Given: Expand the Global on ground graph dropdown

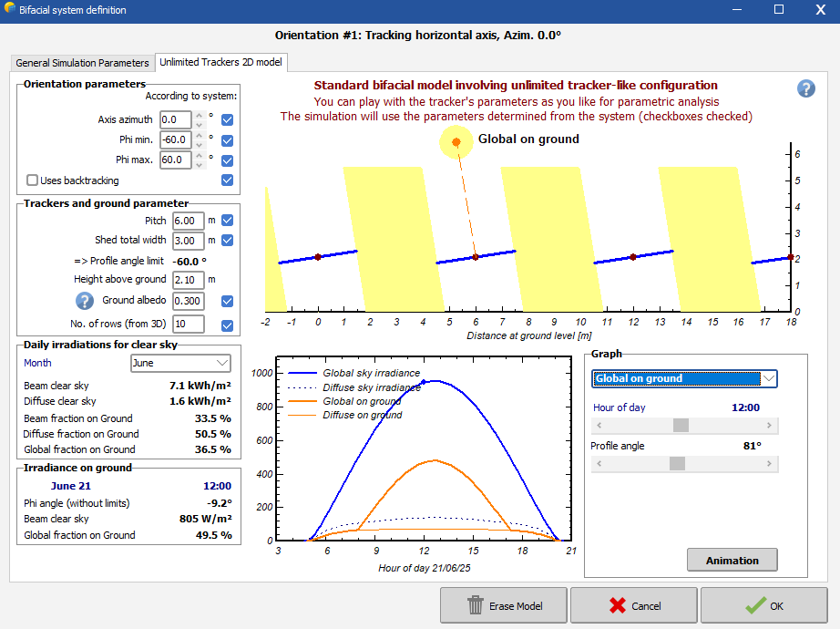Looking at the screenshot, I should coord(683,378).
